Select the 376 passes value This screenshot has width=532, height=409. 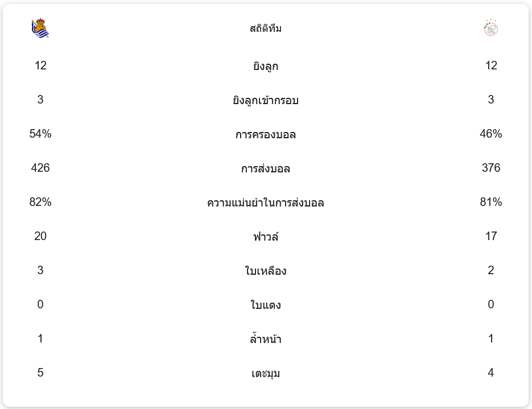[491, 168]
